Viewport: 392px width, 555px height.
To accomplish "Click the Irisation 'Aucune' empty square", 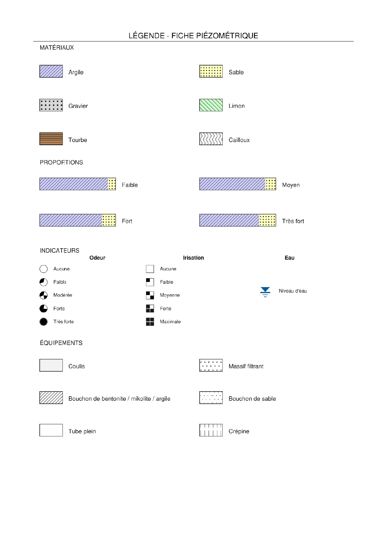I will [x=150, y=269].
